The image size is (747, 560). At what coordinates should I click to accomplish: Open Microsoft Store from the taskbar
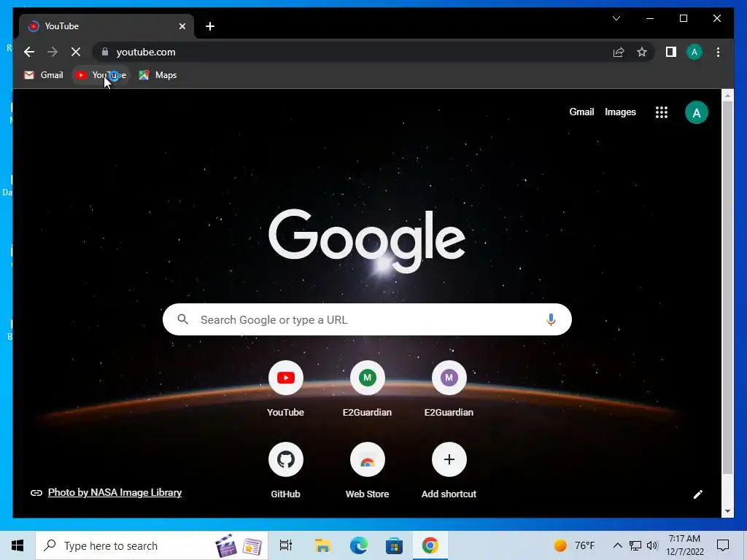pos(394,545)
